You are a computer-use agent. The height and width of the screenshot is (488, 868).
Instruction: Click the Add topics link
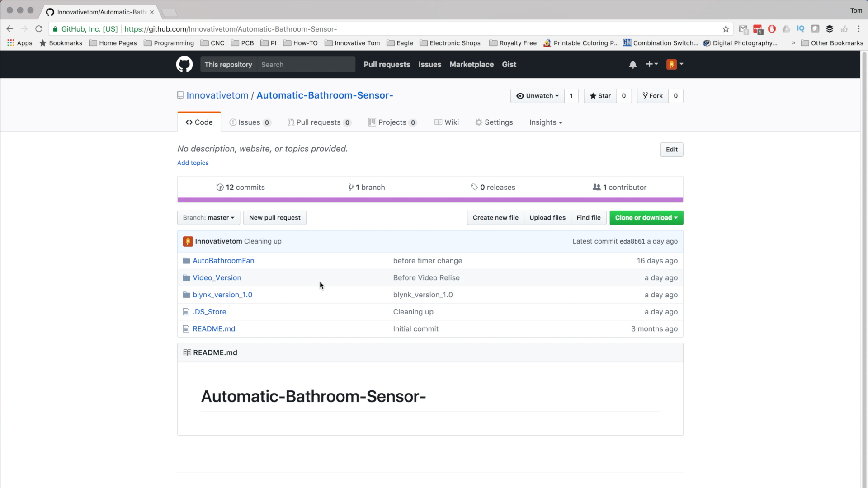tap(193, 163)
